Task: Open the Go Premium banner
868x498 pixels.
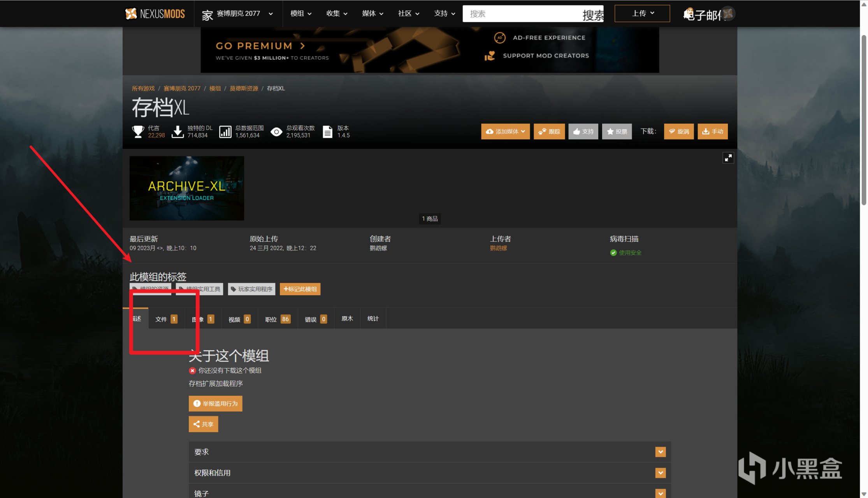Action: (430, 50)
